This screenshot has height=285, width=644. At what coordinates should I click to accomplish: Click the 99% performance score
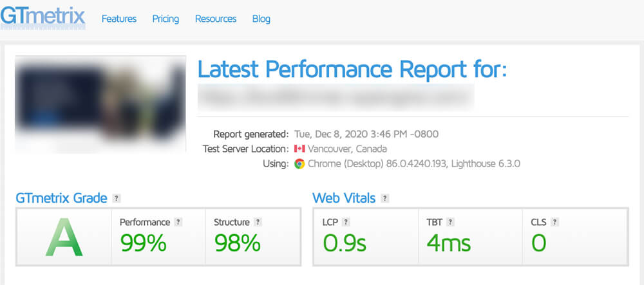click(144, 243)
